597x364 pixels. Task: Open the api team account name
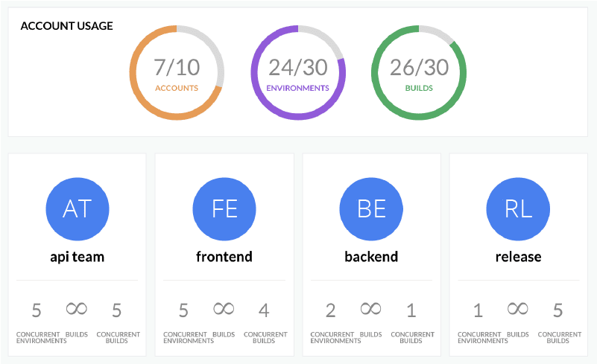77,257
